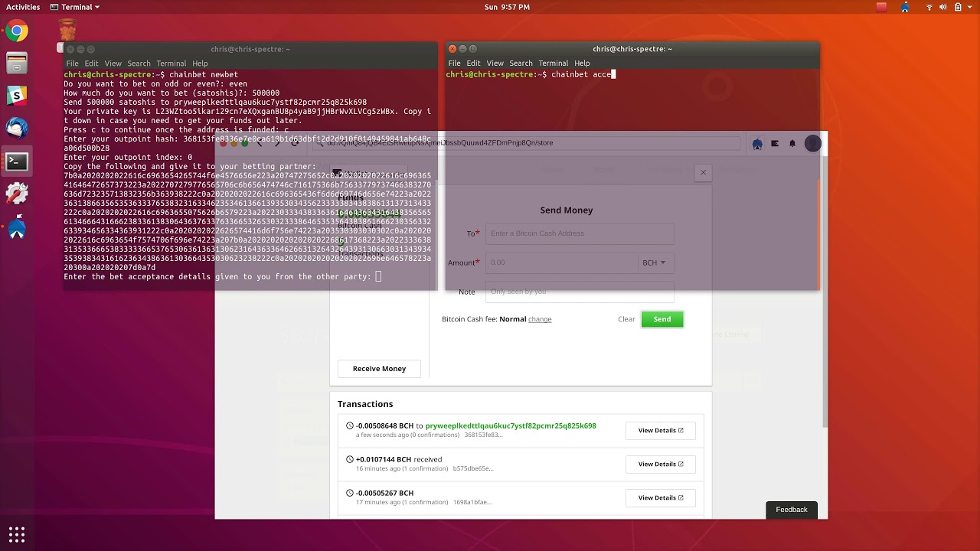Image resolution: width=980 pixels, height=551 pixels.
Task: Click Clear next to Send
Action: 626,319
